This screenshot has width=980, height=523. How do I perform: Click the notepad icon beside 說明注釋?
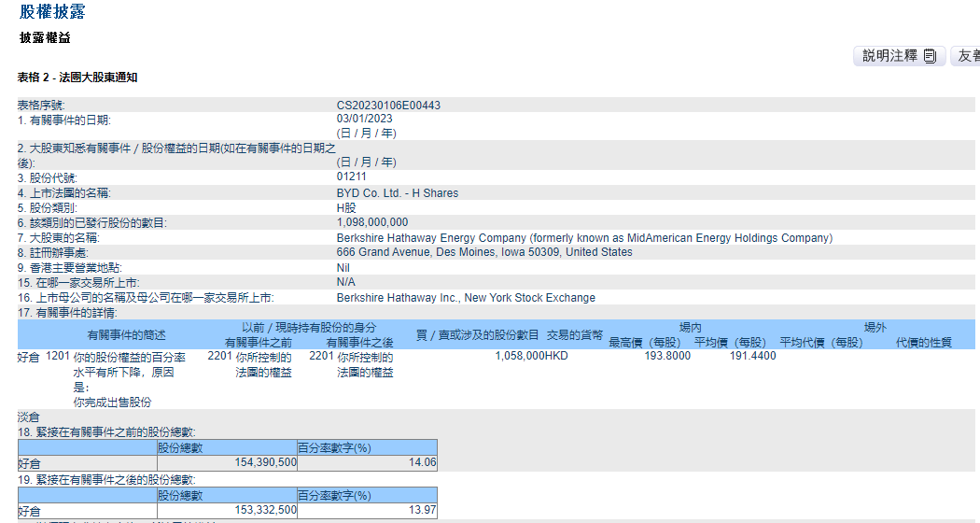coord(930,56)
